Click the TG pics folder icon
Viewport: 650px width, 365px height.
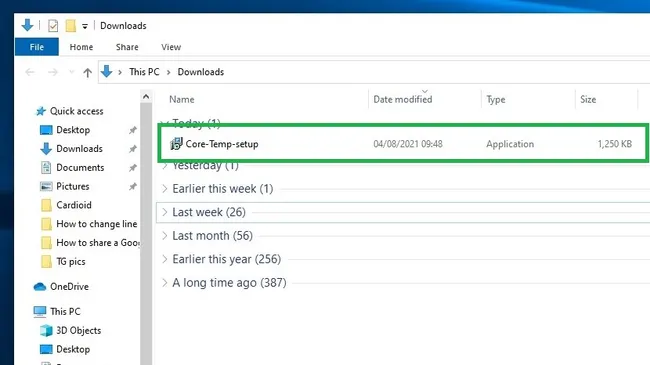46,262
